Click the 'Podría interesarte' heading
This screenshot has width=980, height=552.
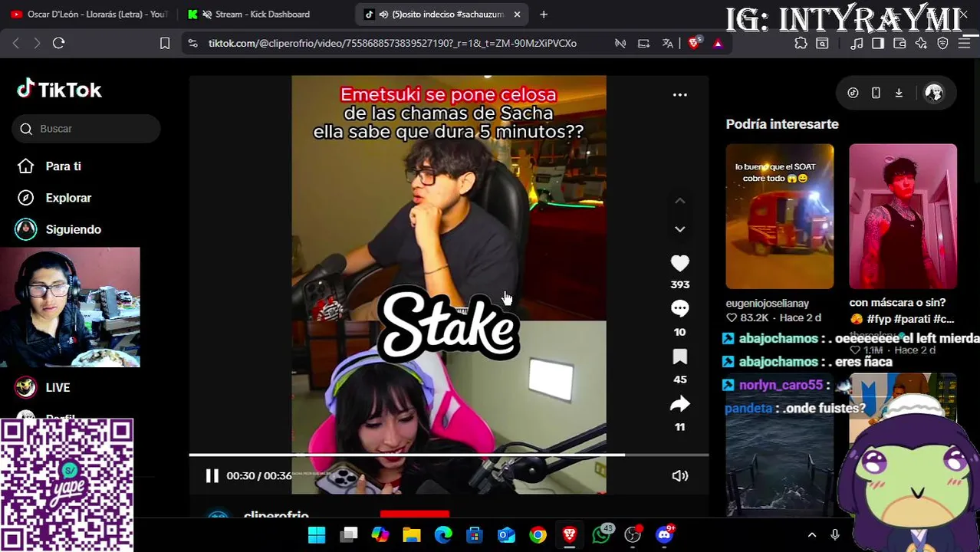(782, 124)
